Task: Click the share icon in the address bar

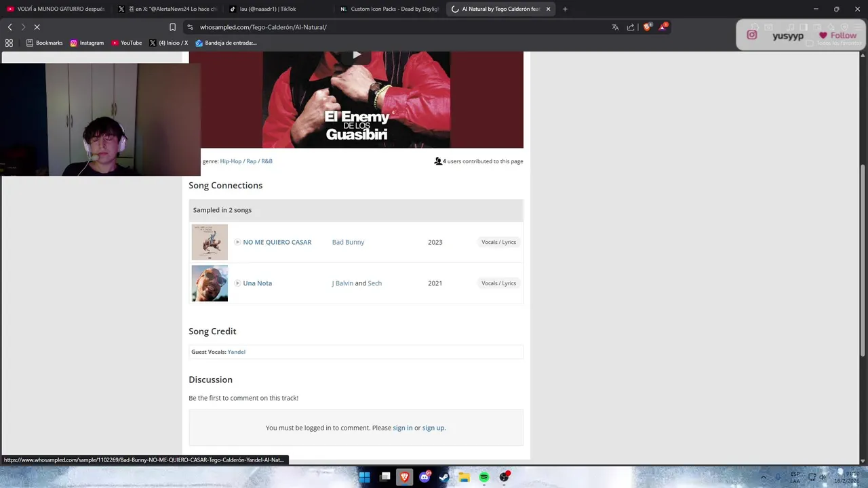Action: click(x=631, y=27)
